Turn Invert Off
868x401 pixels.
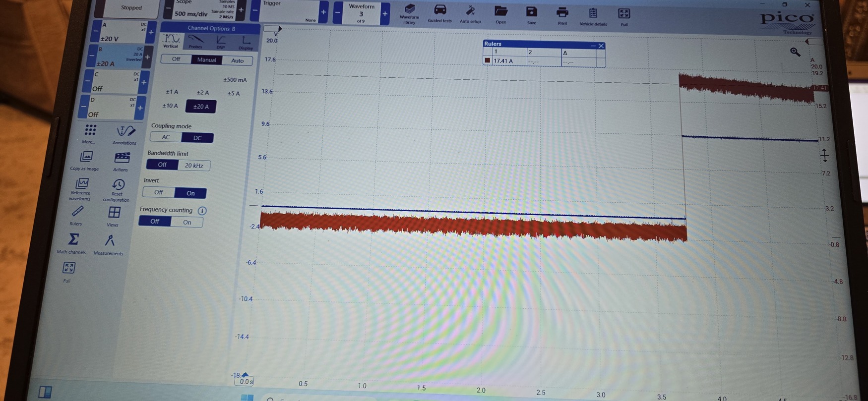click(159, 192)
